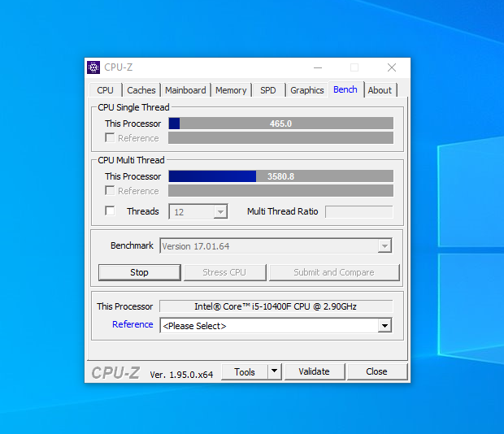Click the Ver. 1.95.0.x64 version text

click(181, 375)
